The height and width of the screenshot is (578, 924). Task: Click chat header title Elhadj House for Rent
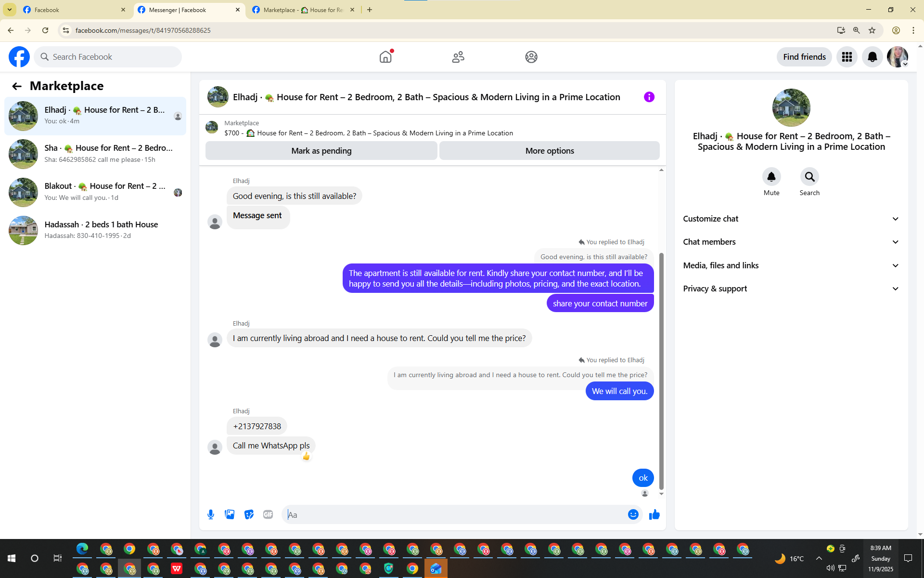[x=426, y=97]
